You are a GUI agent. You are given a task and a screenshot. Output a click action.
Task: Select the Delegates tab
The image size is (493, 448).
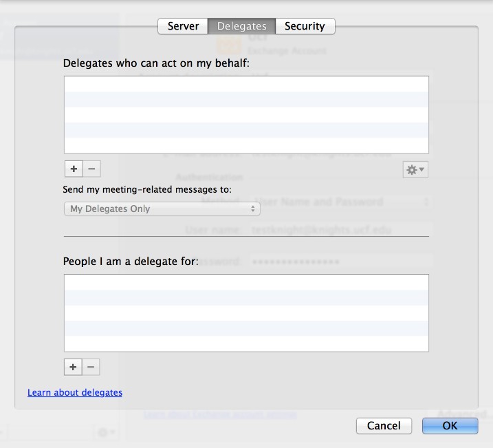[241, 26]
